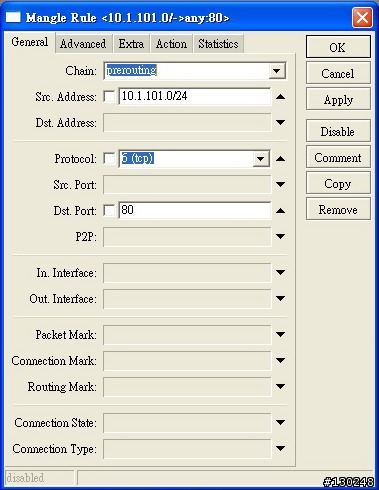Click the Cancel button
The image size is (379, 490).
[338, 73]
